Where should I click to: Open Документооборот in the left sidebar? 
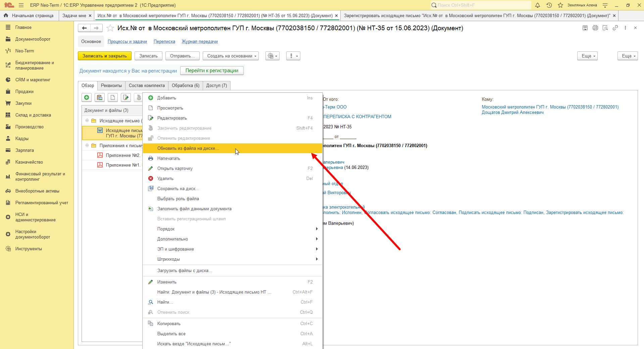click(x=33, y=39)
